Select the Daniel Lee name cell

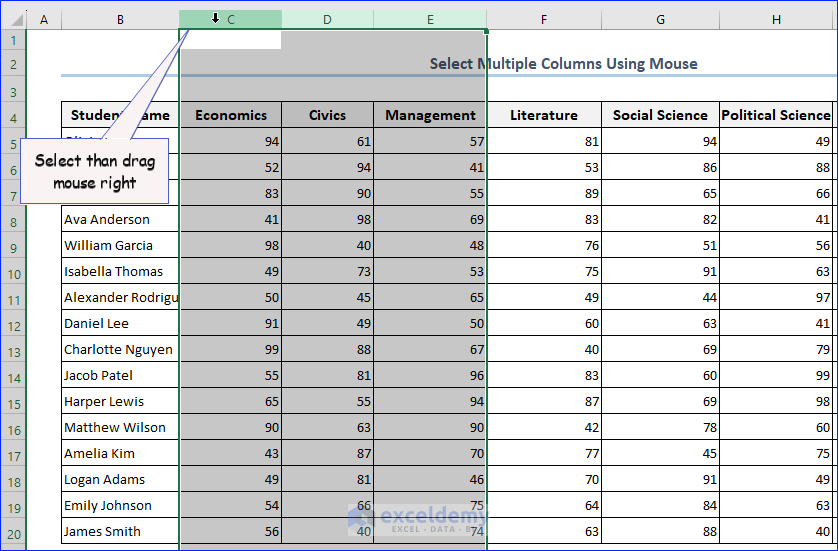coord(120,323)
